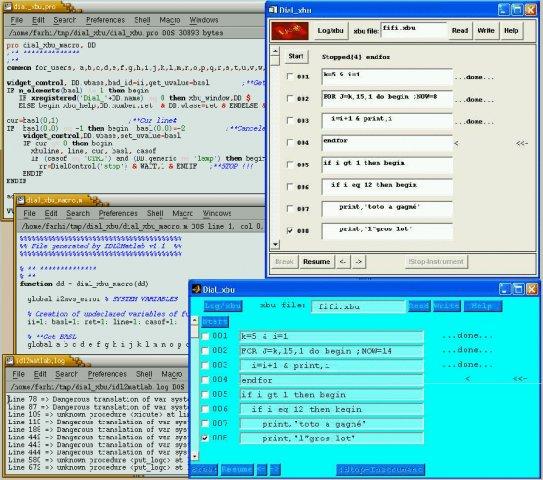Image resolution: width=543 pixels, height=480 pixels.
Task: Click the dial_xbu_macro.m window title icon
Action: [x=21, y=200]
